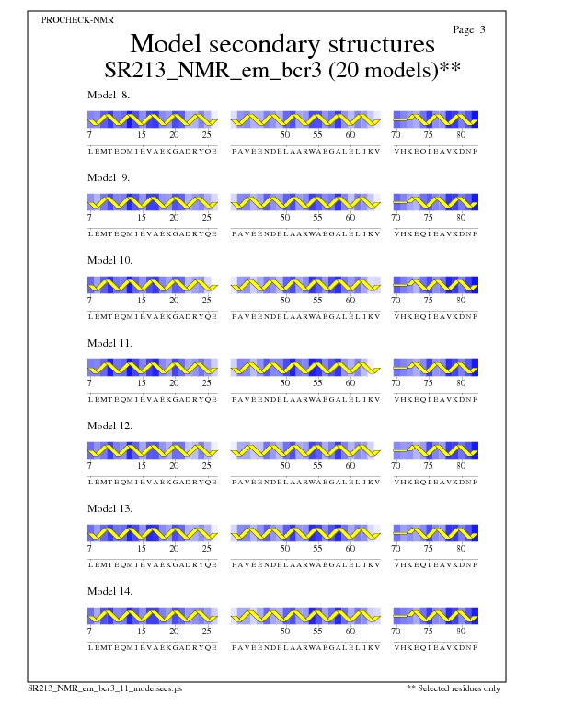The image size is (563, 728).
Task: Click the Selected residues only footnote
Action: coord(453,688)
